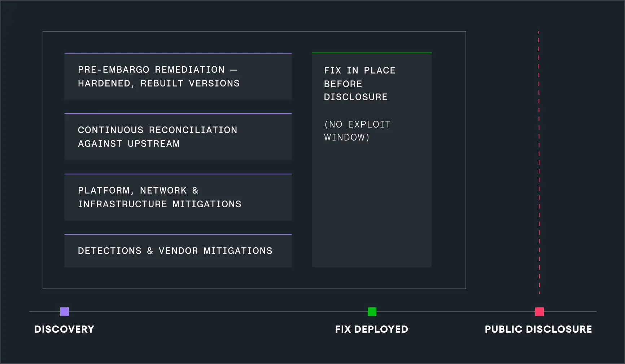Click "Hardened, Rebuilt Versions" text line
The image size is (625, 364).
point(159,83)
